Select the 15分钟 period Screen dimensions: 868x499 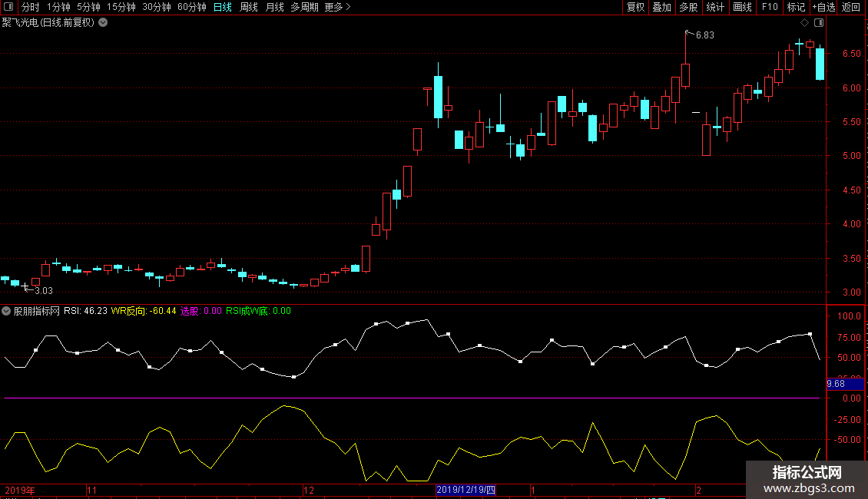(x=121, y=7)
